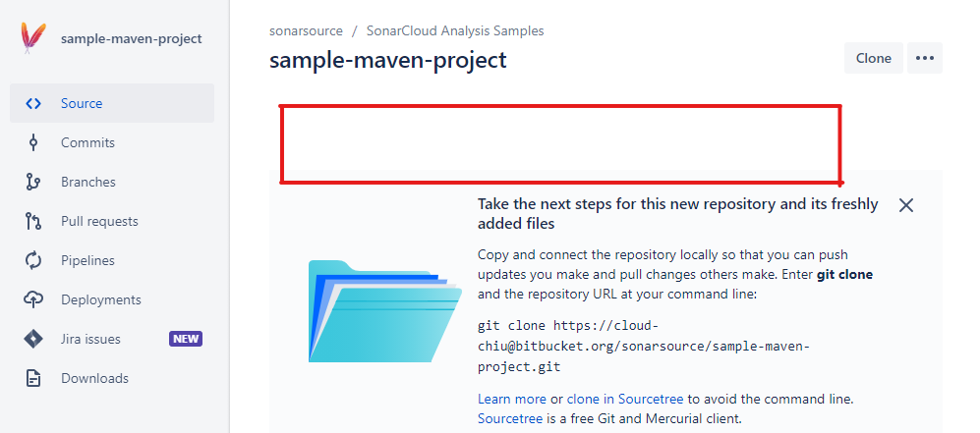Image resolution: width=980 pixels, height=433 pixels.
Task: Follow the sonarsource breadcrumb link
Action: point(306,30)
